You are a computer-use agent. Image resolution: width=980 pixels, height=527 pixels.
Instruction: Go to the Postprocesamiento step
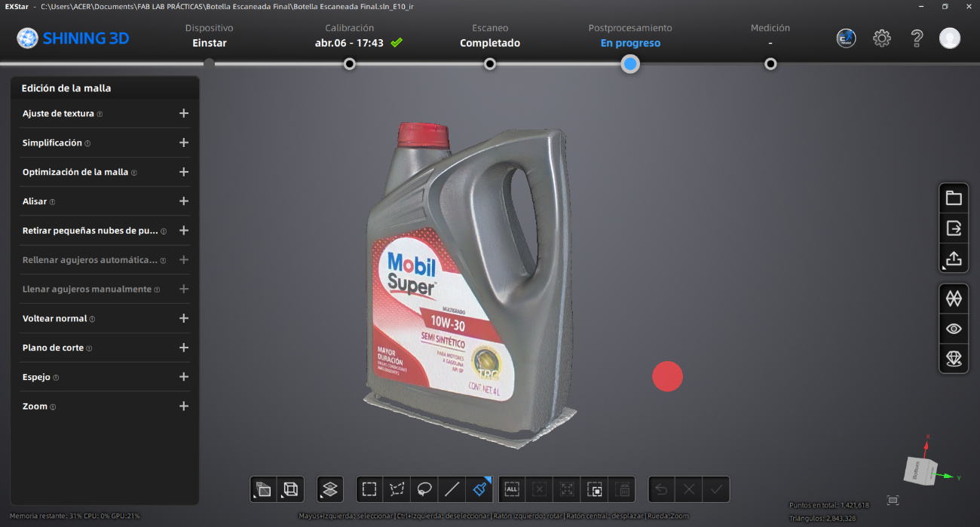coord(630,35)
